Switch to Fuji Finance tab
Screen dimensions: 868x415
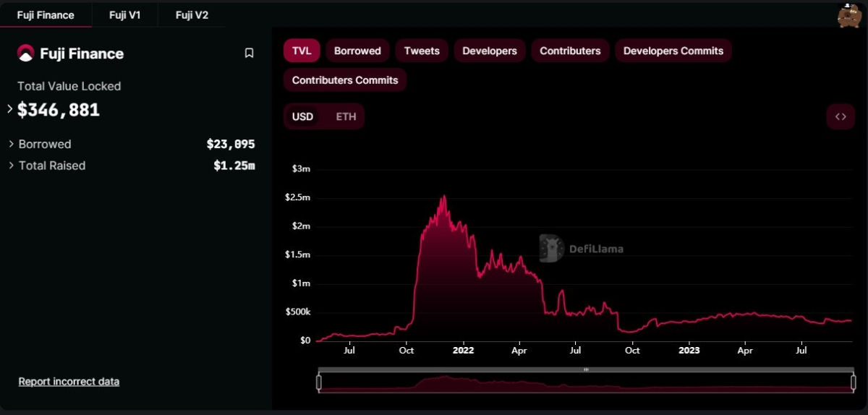[x=46, y=14]
